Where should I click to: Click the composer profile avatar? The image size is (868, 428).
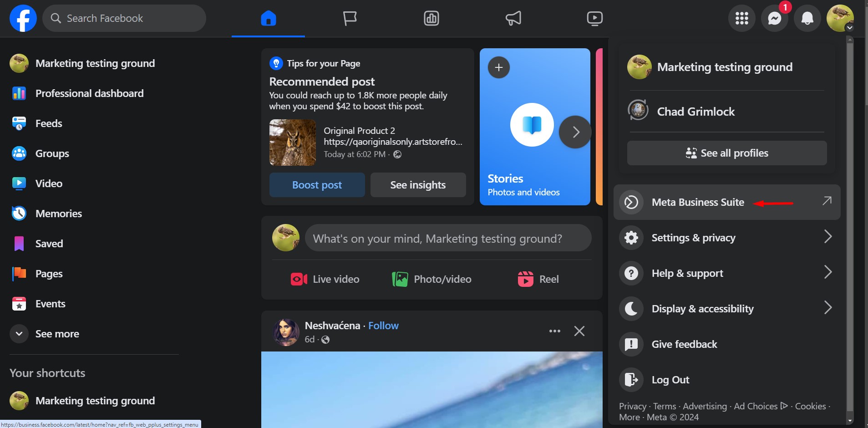click(286, 238)
